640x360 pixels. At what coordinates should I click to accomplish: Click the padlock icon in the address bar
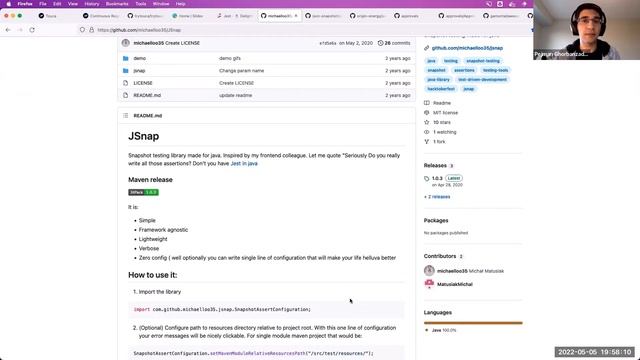(91, 30)
